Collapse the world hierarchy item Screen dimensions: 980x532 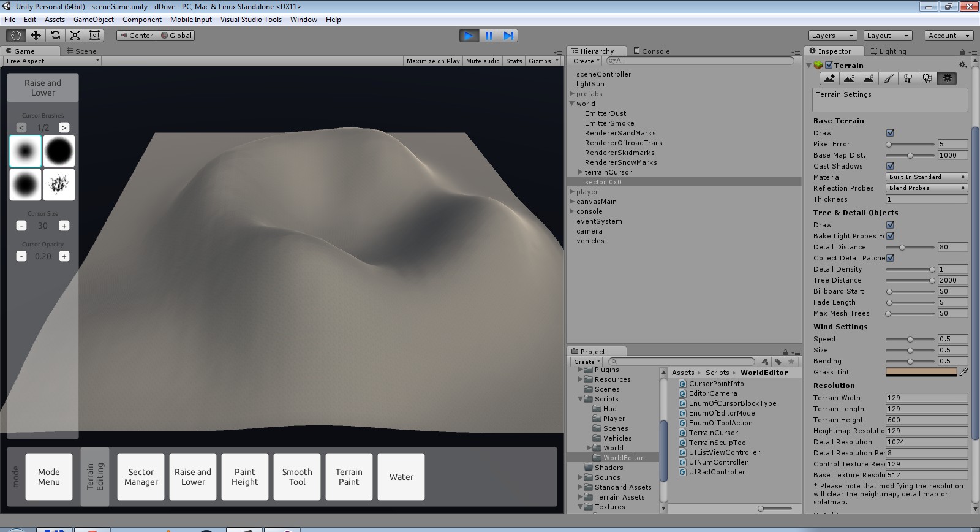coord(572,104)
